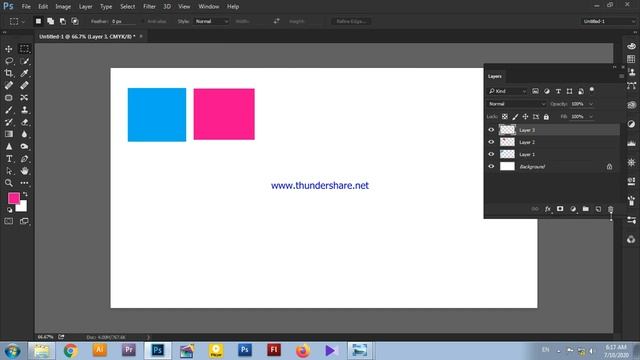Open the Filter menu
Image resolution: width=640 pixels, height=360 pixels.
point(149,7)
